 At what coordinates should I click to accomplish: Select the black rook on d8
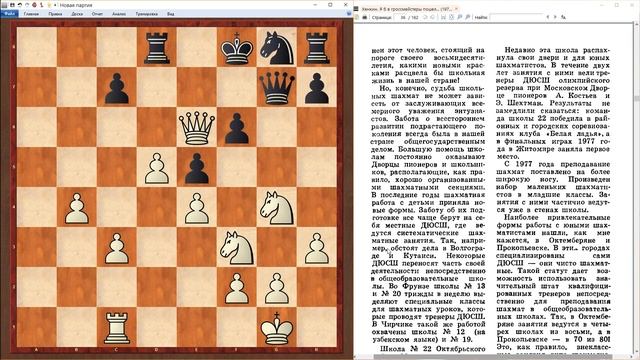157,48
